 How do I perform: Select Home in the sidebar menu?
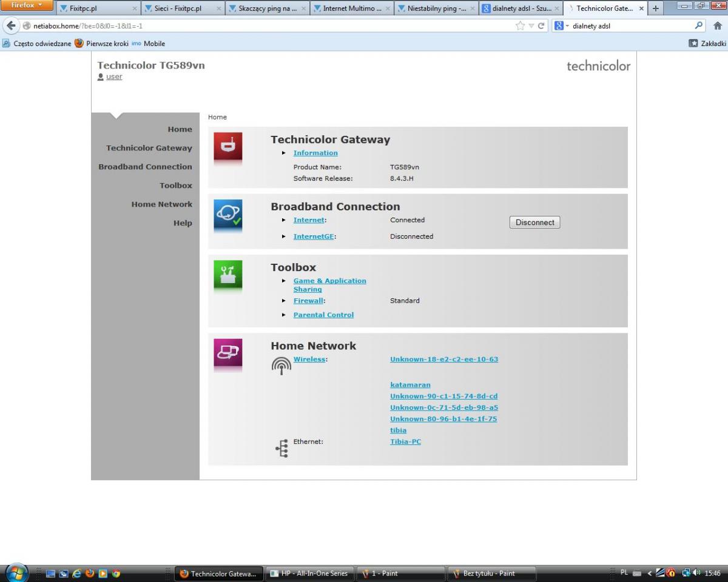click(180, 129)
